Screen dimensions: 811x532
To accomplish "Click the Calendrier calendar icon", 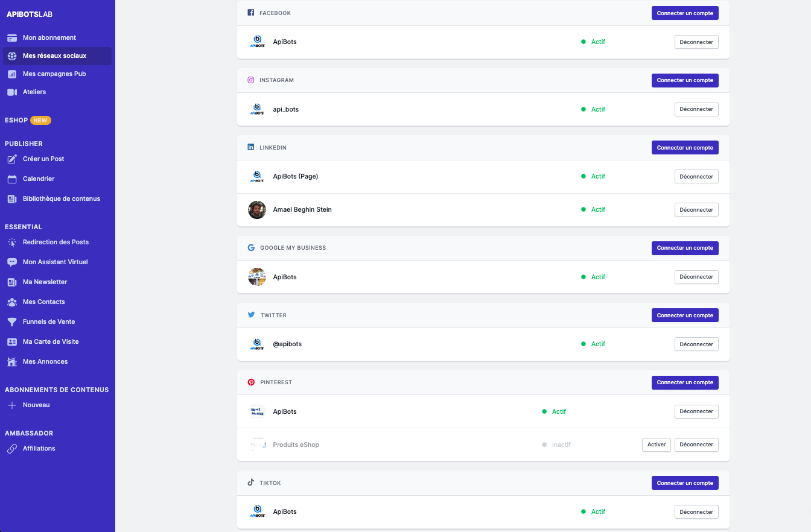I will click(x=12, y=179).
